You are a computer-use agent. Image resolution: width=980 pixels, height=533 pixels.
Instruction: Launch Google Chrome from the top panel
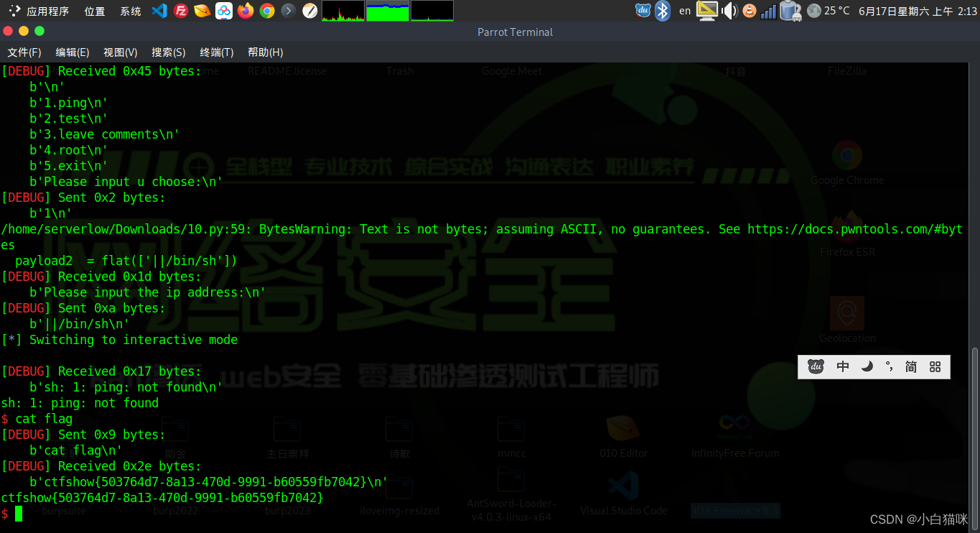point(267,11)
